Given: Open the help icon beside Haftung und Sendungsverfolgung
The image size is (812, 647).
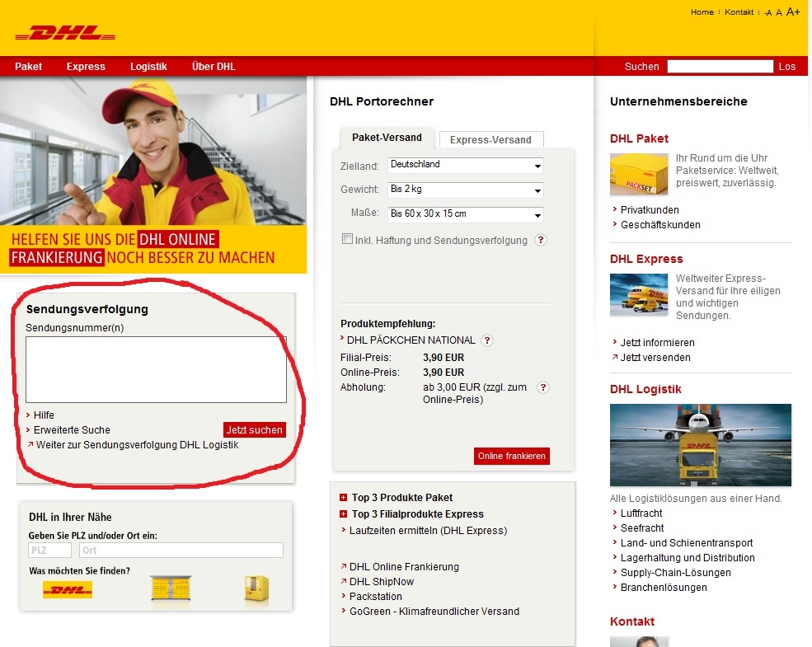Looking at the screenshot, I should 541,240.
